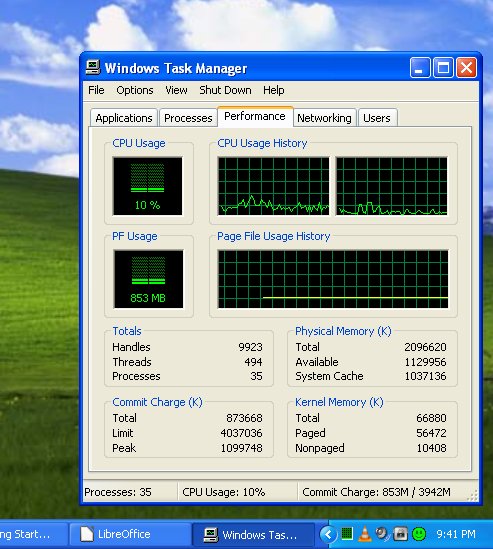
Task: Click the Task Manager icon in taskbar button
Action: (x=211, y=535)
